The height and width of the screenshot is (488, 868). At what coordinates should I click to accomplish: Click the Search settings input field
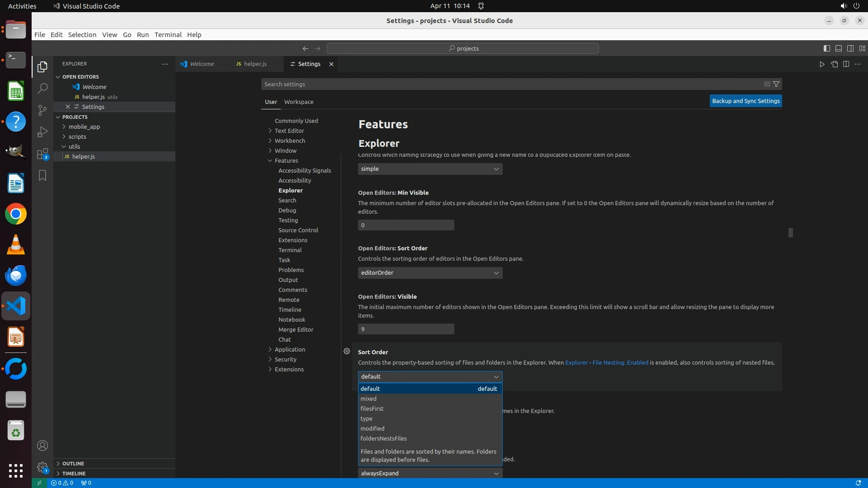(511, 84)
